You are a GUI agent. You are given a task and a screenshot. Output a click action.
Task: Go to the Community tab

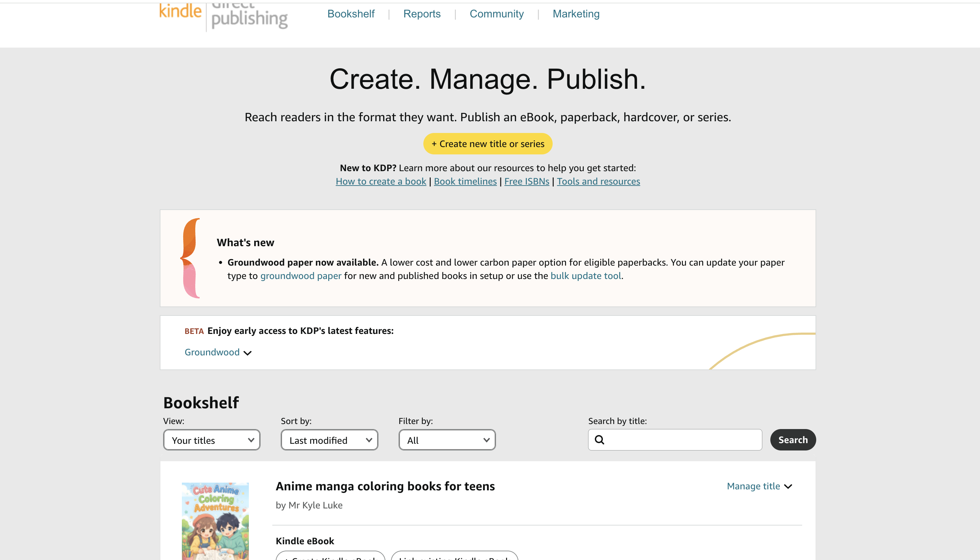pos(497,14)
